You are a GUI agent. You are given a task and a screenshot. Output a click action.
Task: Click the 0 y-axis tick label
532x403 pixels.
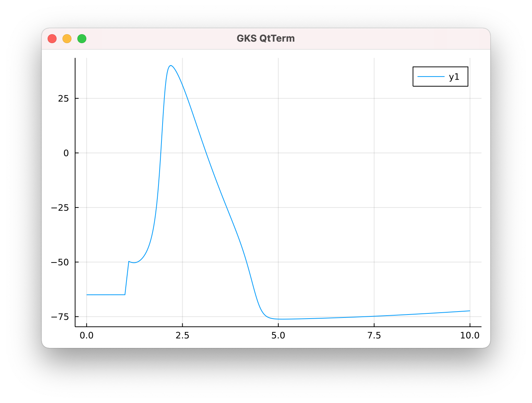click(66, 153)
